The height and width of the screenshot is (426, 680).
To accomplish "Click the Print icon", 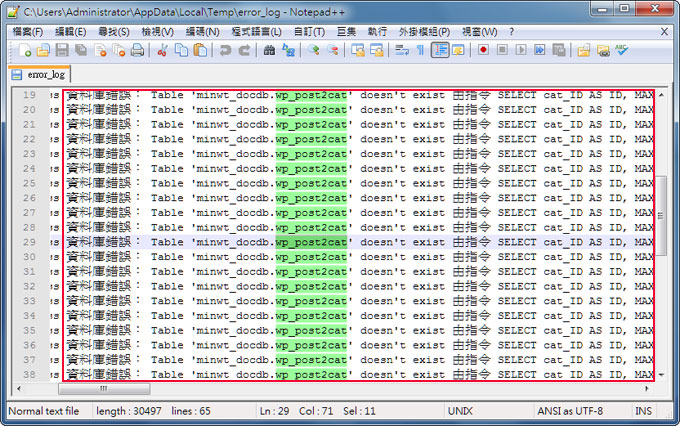I will 137,50.
